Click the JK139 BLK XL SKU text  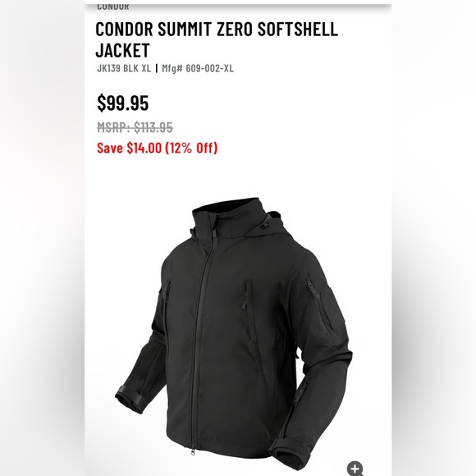[x=124, y=68]
